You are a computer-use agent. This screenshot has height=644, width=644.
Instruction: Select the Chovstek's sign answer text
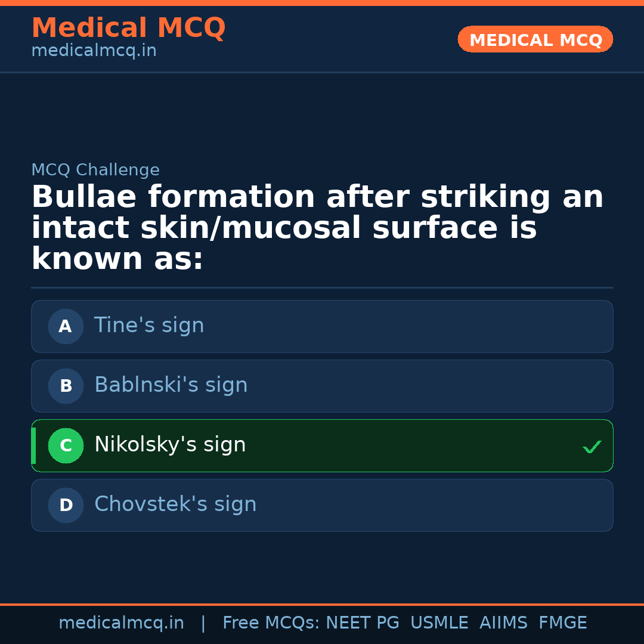point(175,504)
